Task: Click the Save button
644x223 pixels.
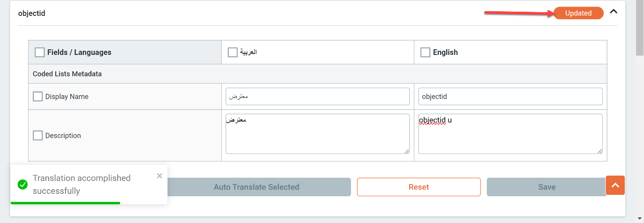Action: [547, 187]
